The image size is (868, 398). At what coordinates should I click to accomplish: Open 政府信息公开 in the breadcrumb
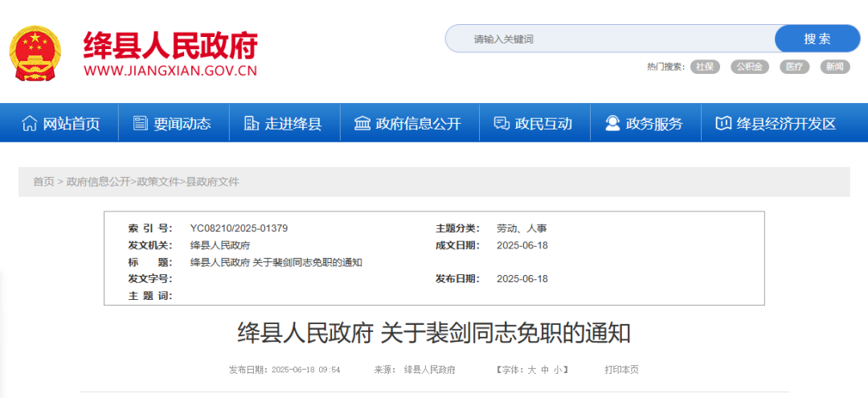pos(98,182)
